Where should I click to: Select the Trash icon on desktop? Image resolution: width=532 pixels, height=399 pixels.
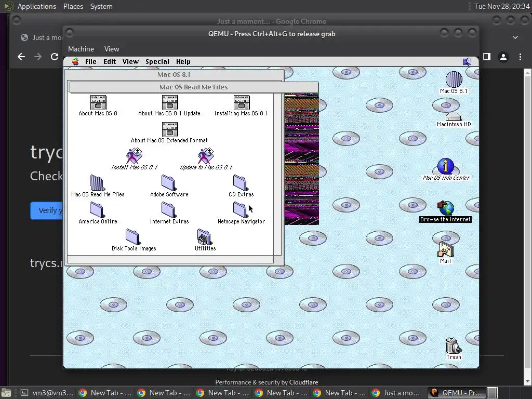[x=453, y=345]
